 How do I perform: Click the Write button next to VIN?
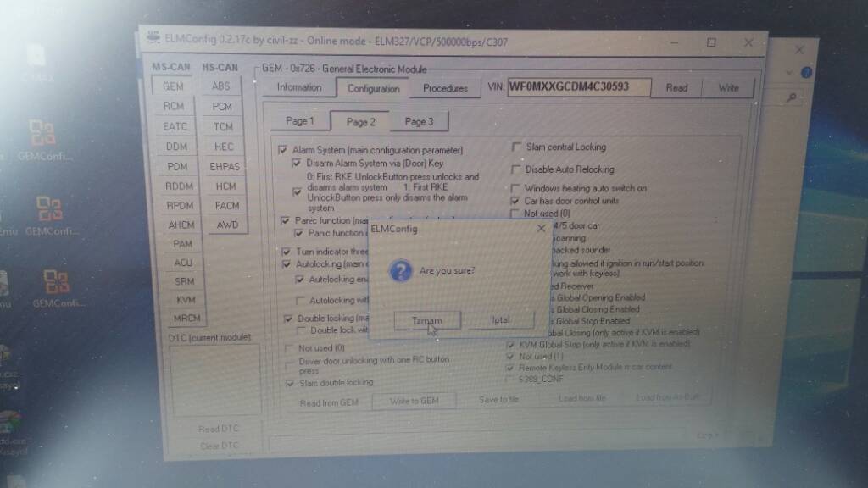coord(728,88)
